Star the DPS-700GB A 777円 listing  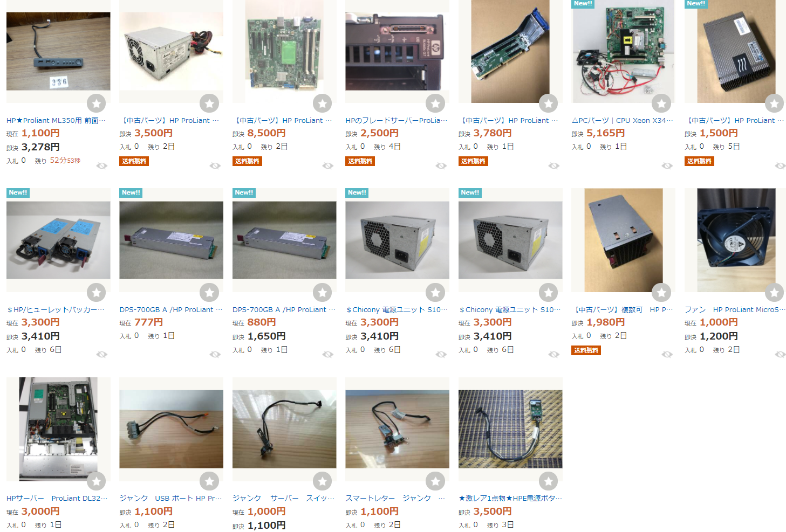[209, 292]
